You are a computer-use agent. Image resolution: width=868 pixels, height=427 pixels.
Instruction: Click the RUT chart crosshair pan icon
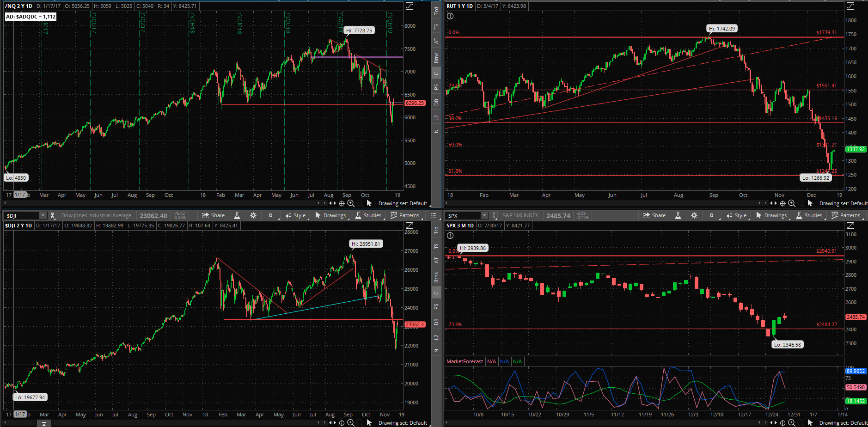tap(782, 203)
